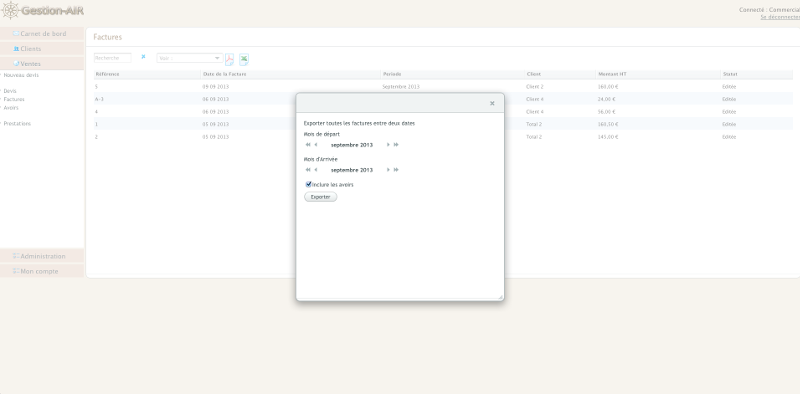Jump back a year in Mois d'Arrivée
The image size is (800, 394).
click(308, 170)
